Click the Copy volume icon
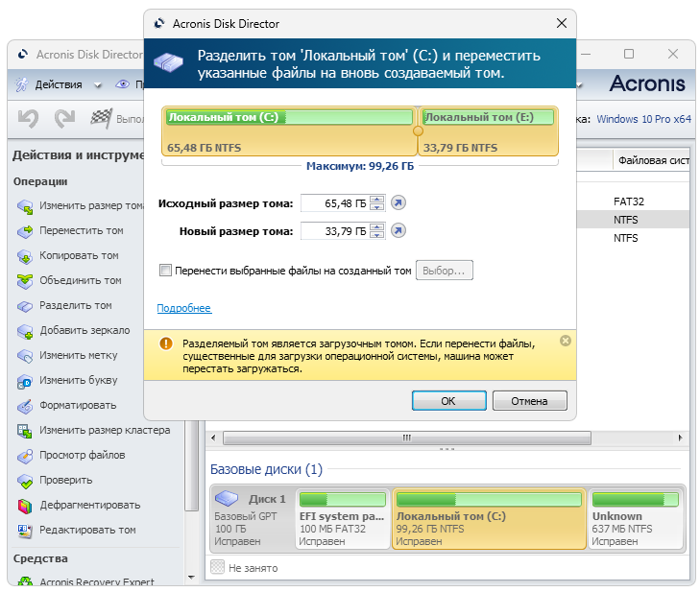Screen dimensions: 700x592 coord(25,256)
